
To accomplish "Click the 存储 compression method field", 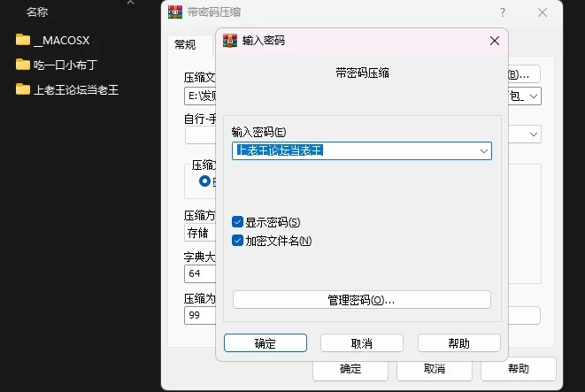I will pyautogui.click(x=200, y=233).
